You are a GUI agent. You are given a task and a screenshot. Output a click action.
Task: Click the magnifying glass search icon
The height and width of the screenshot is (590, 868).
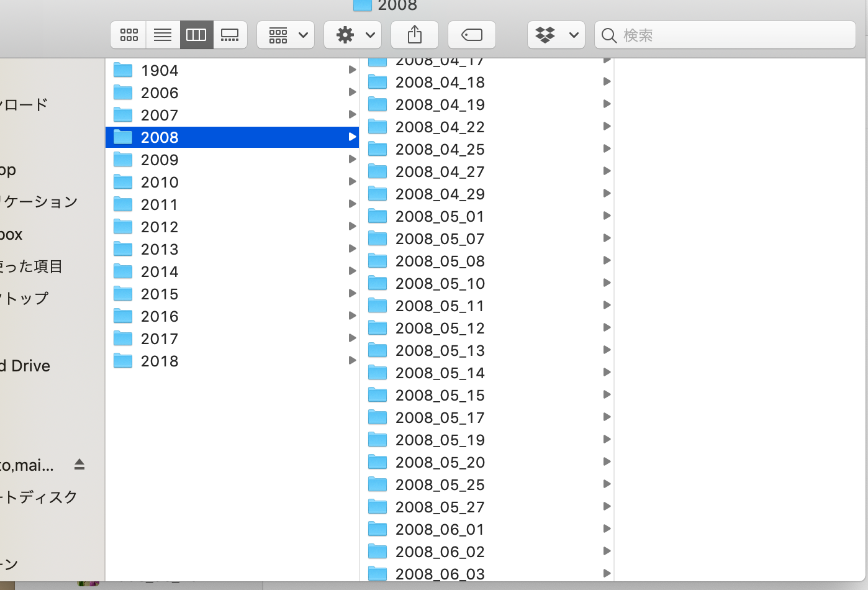[x=609, y=35]
